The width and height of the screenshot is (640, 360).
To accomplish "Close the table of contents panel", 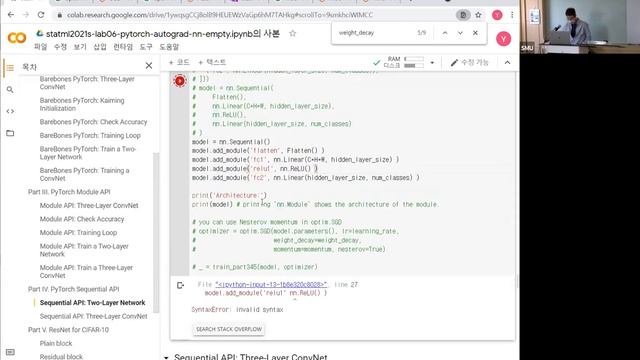I will [x=149, y=66].
